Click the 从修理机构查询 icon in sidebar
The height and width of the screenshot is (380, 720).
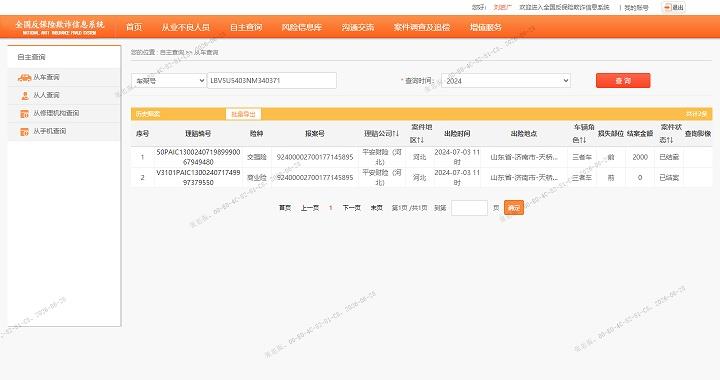(x=25, y=113)
